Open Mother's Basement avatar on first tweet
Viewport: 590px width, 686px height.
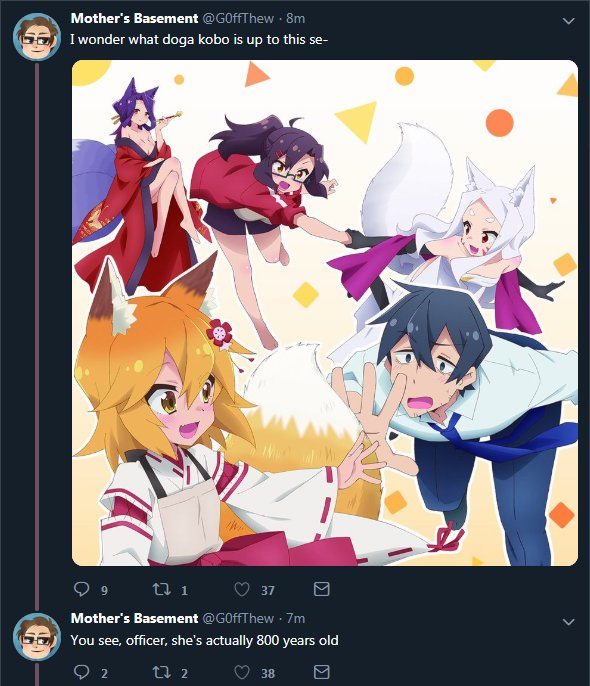click(37, 37)
